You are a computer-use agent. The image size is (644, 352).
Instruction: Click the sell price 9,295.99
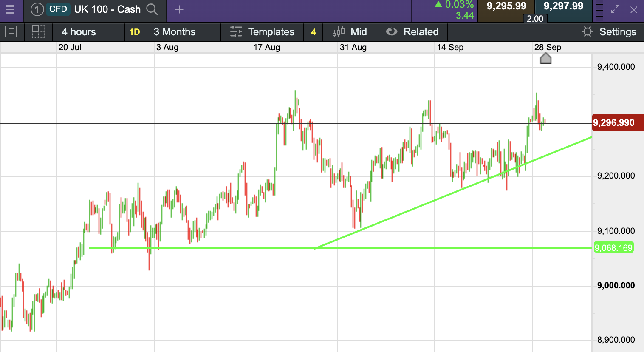tap(506, 6)
